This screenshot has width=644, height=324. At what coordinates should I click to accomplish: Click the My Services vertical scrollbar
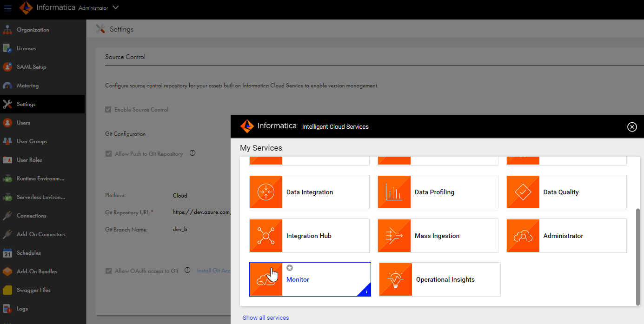point(637,257)
